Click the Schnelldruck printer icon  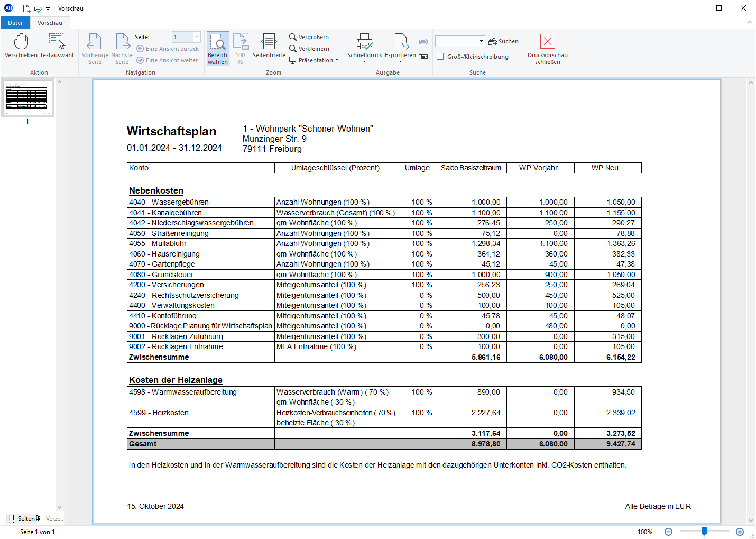point(365,42)
